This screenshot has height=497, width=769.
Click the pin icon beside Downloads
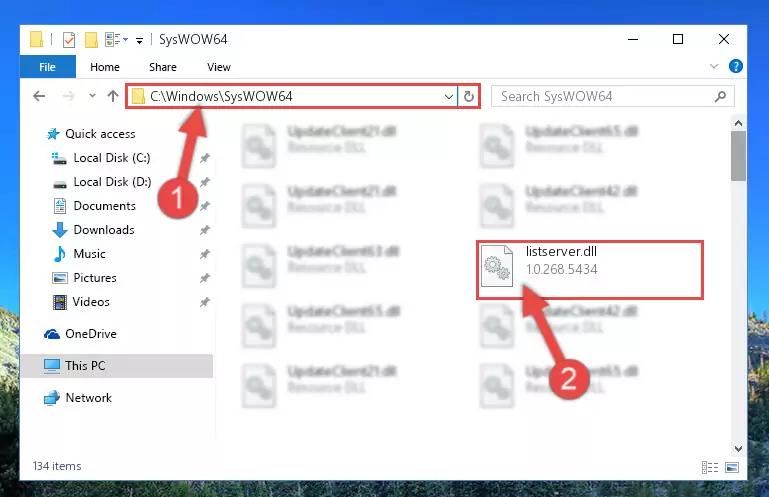[205, 230]
